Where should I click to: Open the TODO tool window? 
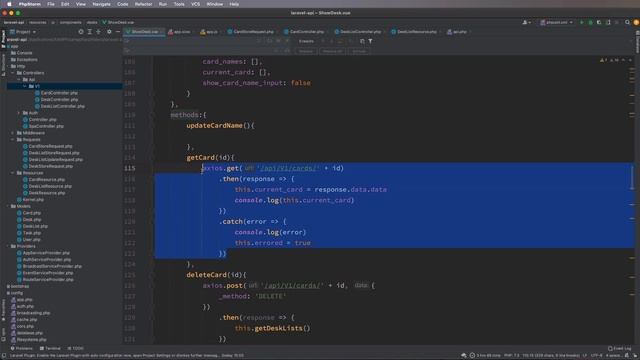pyautogui.click(x=76, y=349)
